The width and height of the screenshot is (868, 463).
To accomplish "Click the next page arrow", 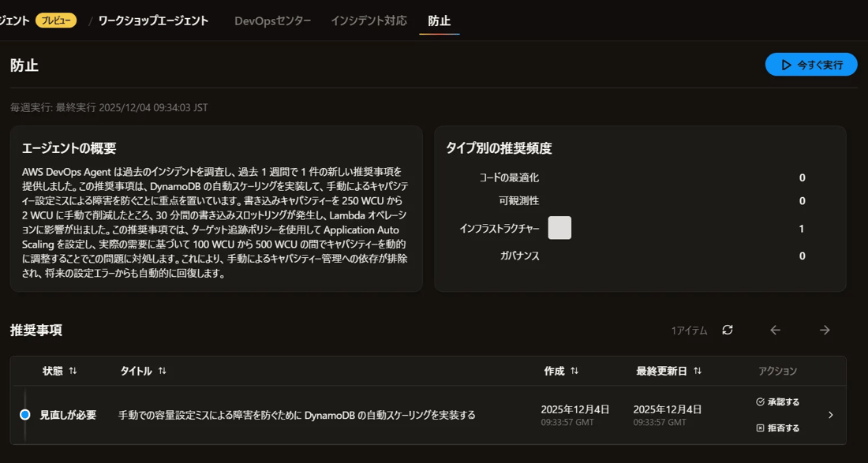I will pyautogui.click(x=825, y=330).
